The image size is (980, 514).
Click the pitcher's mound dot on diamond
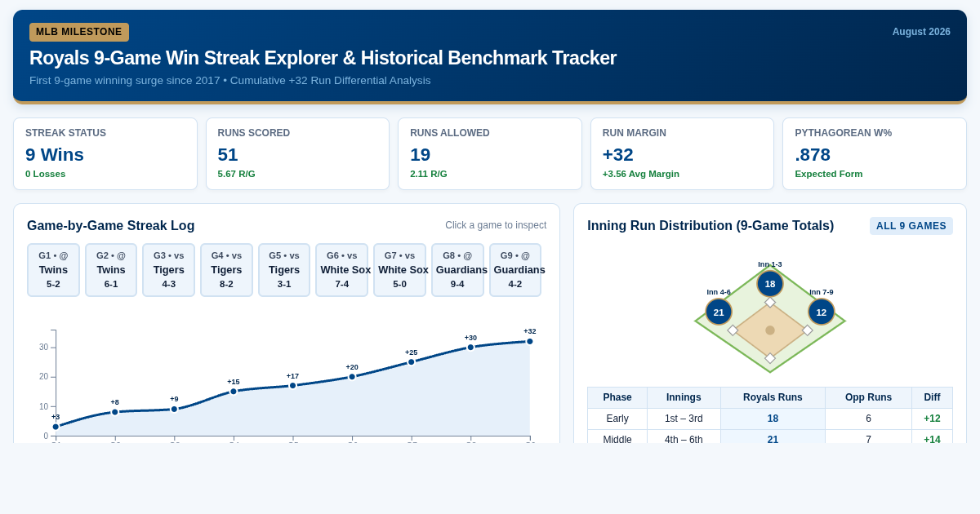pos(770,330)
